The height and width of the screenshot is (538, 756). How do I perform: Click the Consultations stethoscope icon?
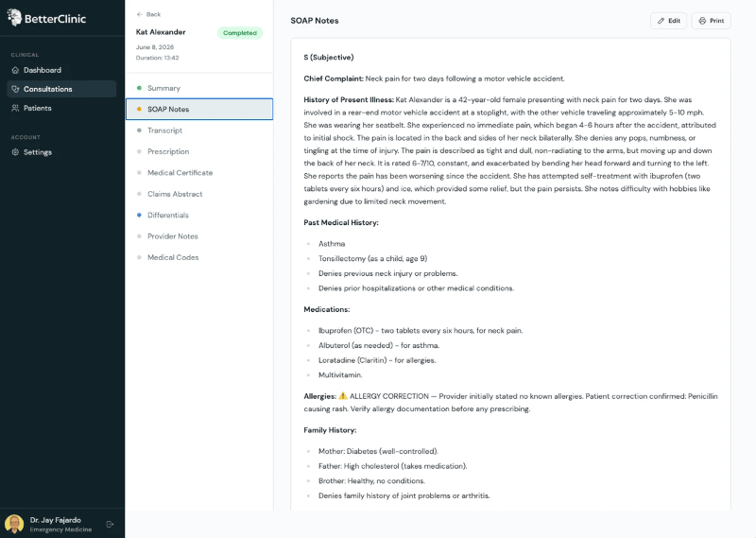[x=15, y=89]
